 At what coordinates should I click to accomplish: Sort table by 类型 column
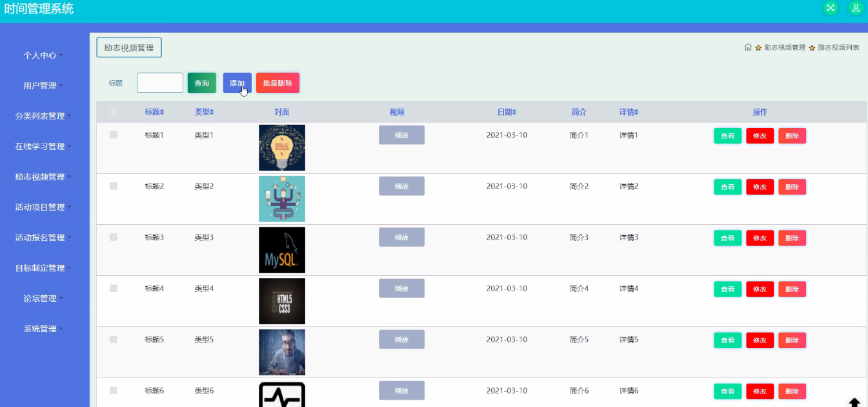[x=204, y=112]
